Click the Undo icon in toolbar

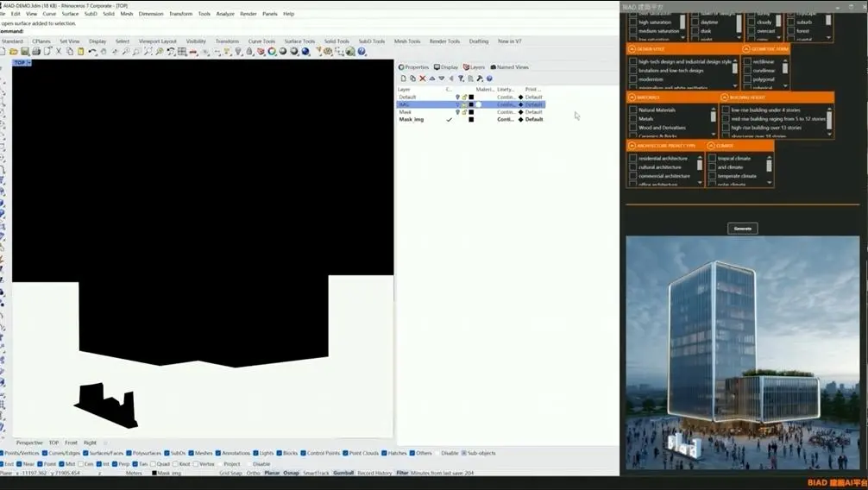[93, 52]
